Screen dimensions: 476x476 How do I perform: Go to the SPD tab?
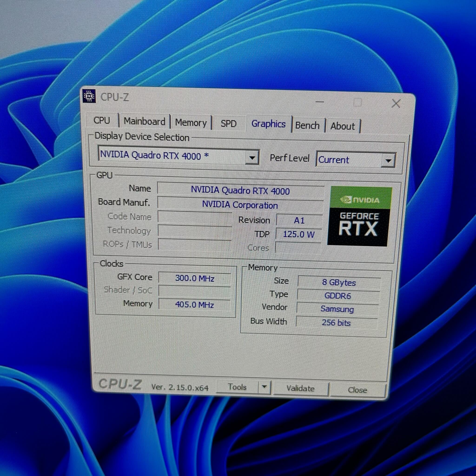coord(228,123)
